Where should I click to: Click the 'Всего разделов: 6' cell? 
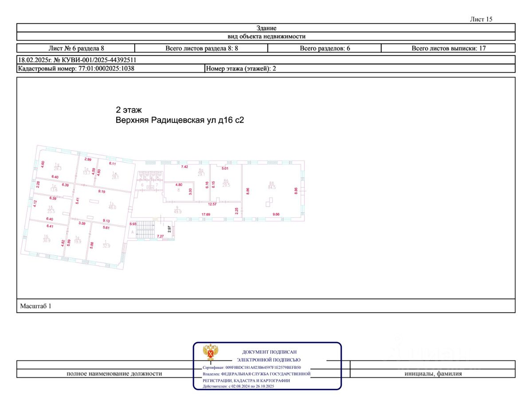[325, 48]
